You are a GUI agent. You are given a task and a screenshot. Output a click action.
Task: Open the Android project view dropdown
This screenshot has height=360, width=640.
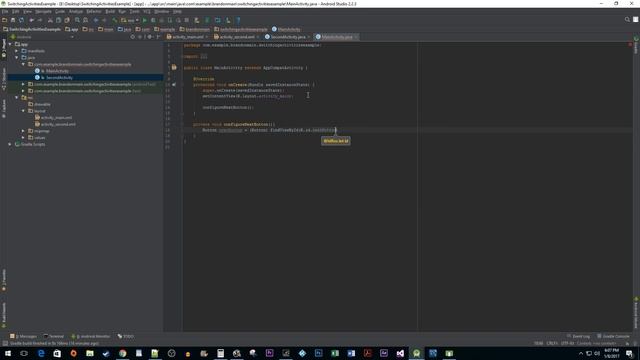(x=42, y=37)
